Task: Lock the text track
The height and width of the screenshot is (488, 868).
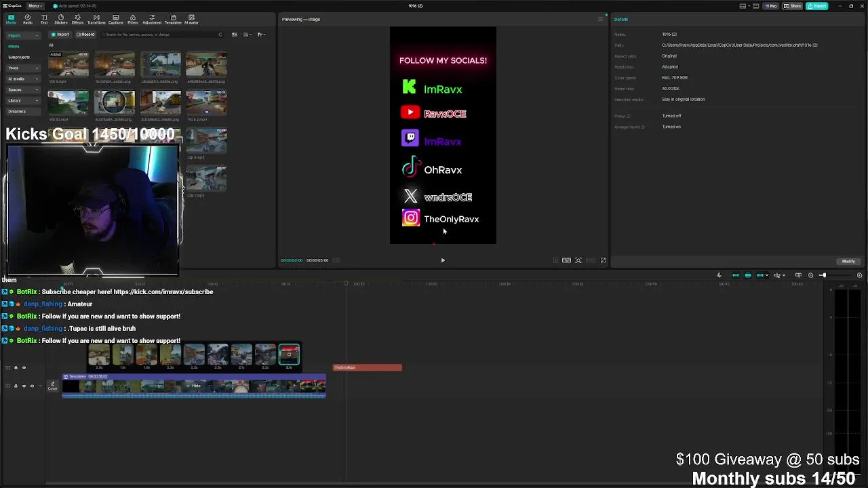Action: pyautogui.click(x=16, y=368)
